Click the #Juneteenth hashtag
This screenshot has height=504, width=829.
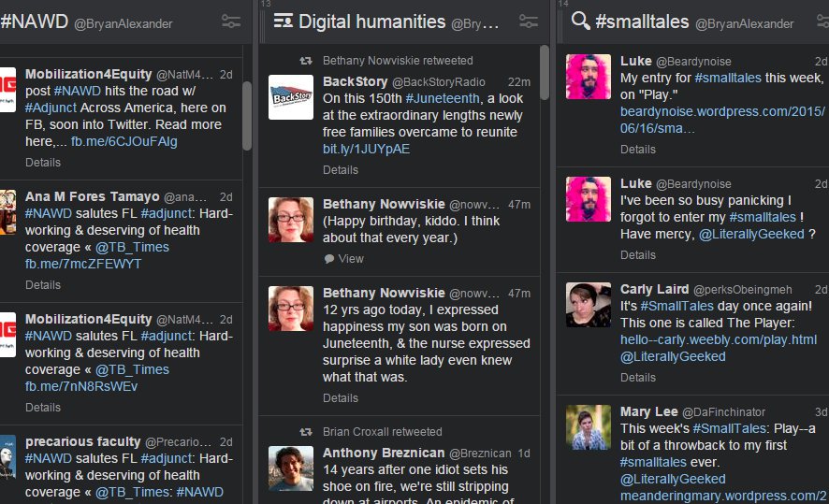click(443, 99)
